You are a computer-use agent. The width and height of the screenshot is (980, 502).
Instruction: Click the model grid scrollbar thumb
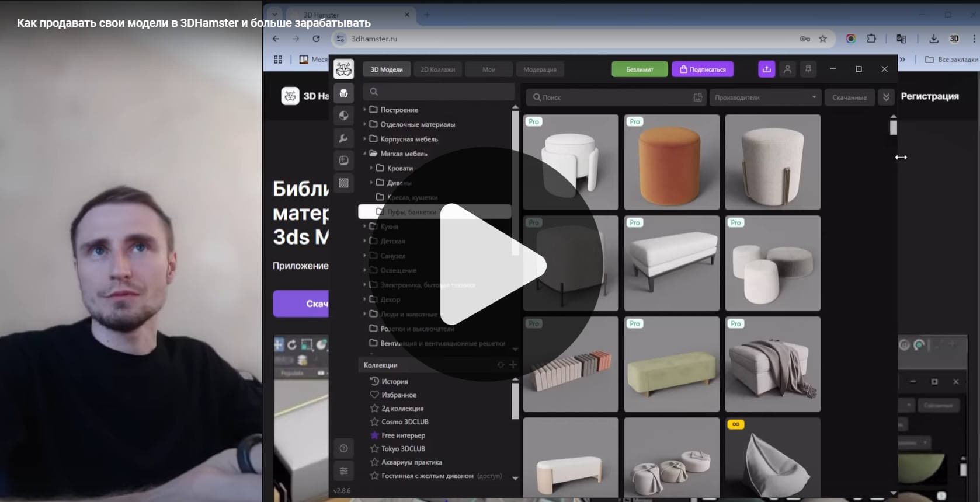tap(894, 128)
